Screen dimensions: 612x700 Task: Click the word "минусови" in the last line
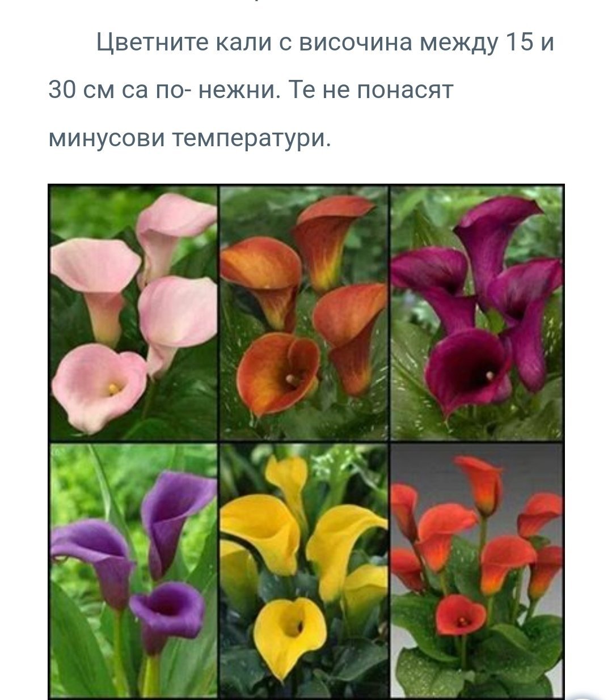point(104,138)
